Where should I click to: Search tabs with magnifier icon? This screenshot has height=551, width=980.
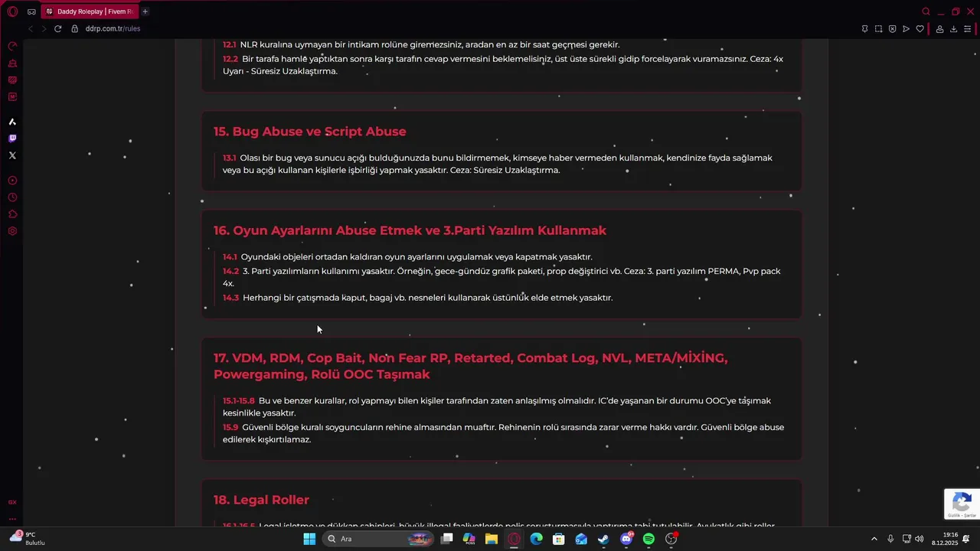coord(926,11)
